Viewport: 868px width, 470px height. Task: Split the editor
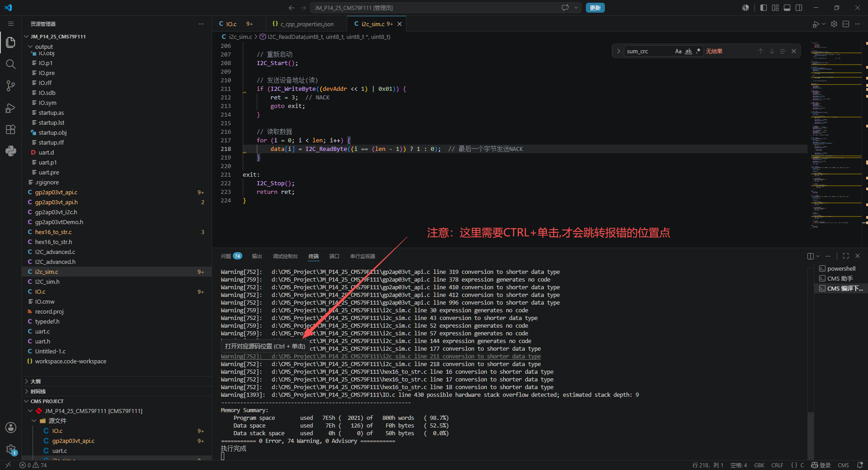click(x=846, y=24)
